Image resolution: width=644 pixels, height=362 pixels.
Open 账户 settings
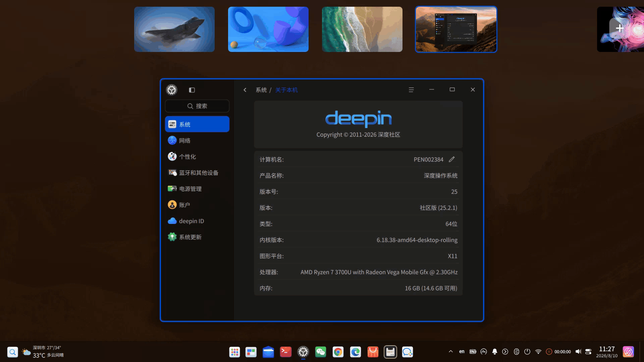pos(197,205)
